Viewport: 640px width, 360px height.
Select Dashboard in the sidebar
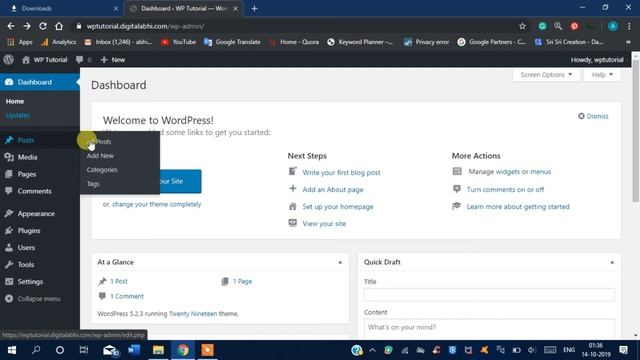pos(40,82)
